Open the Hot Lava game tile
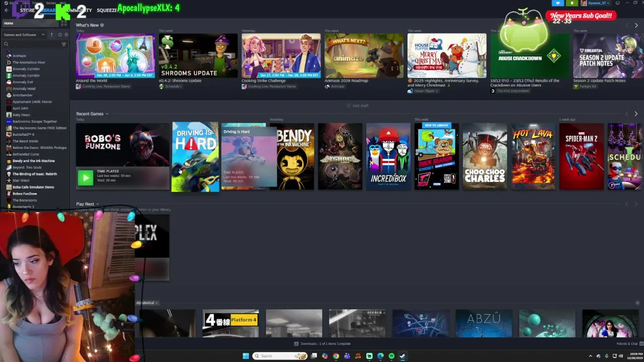The image size is (644, 362). [x=533, y=156]
